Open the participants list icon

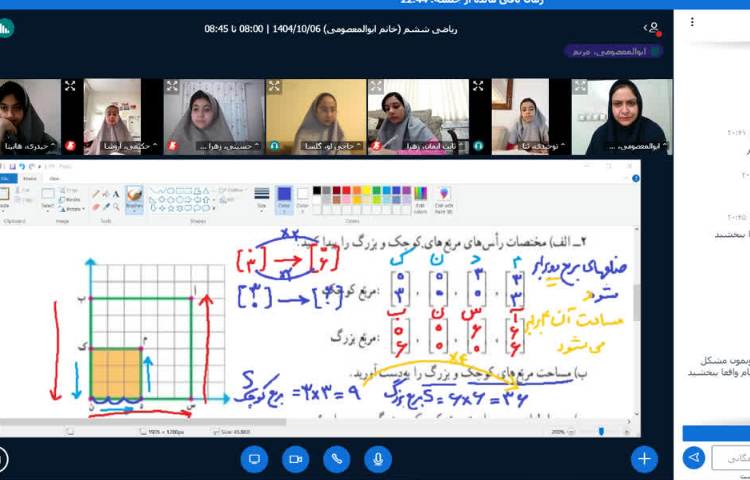(653, 28)
